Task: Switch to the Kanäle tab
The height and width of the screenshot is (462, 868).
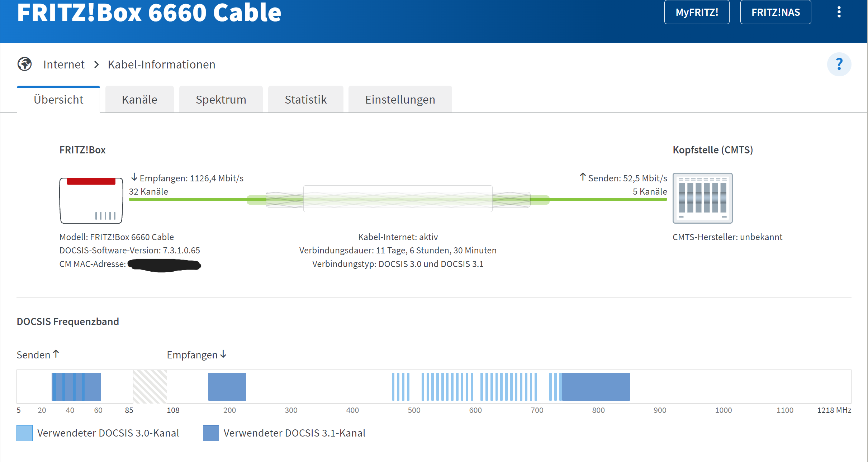Action: pos(139,99)
